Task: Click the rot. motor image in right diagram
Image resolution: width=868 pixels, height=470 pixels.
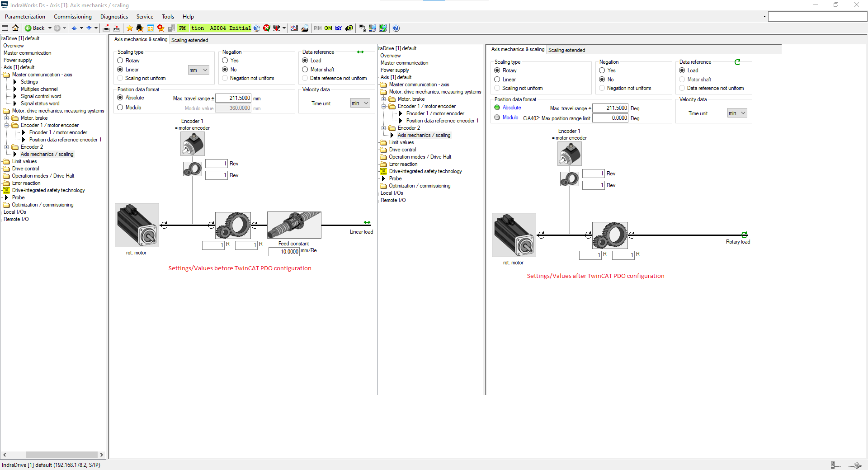Action: click(x=514, y=235)
